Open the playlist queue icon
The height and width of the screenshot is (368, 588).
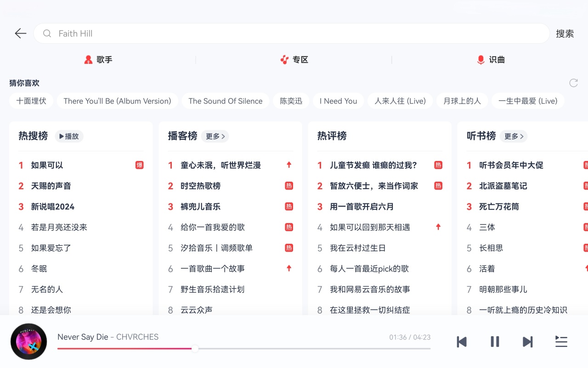(561, 342)
